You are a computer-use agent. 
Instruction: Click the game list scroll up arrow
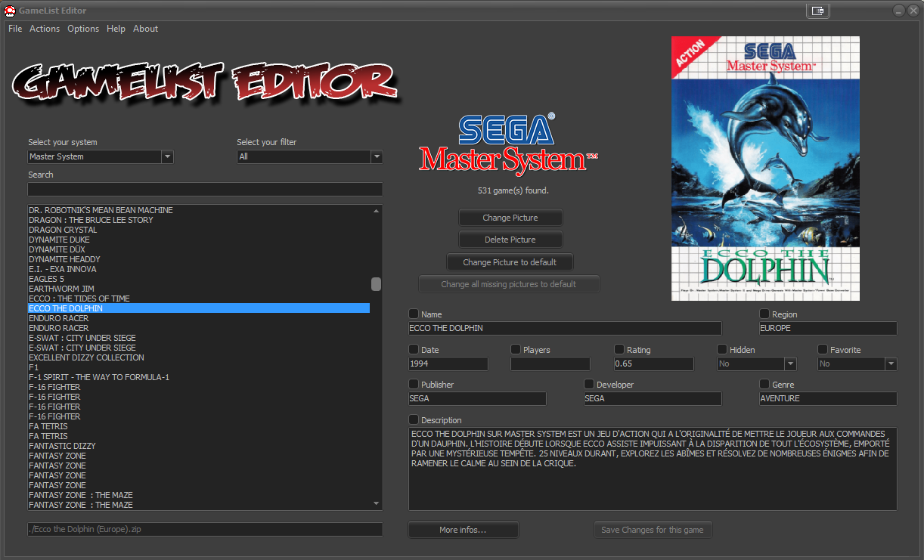pos(376,211)
